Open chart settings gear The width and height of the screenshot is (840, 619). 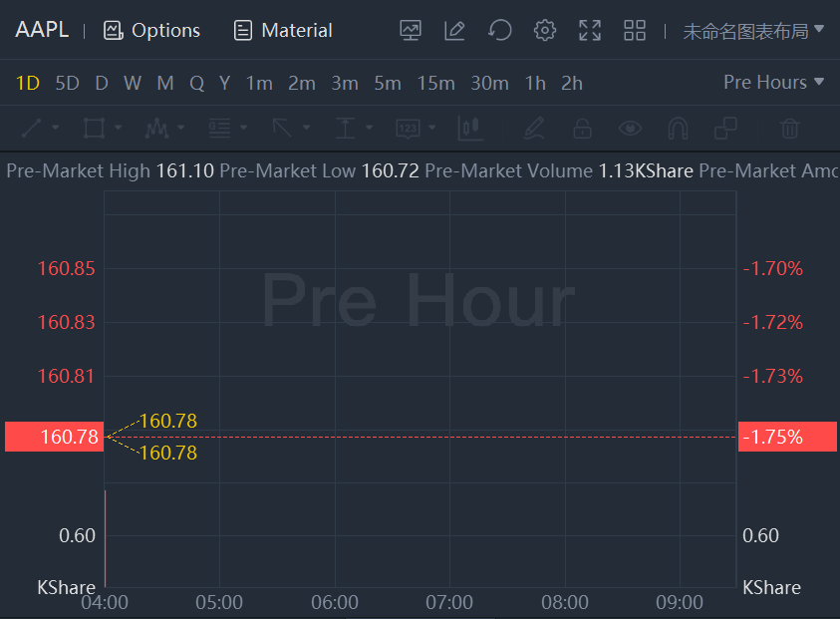click(x=544, y=30)
